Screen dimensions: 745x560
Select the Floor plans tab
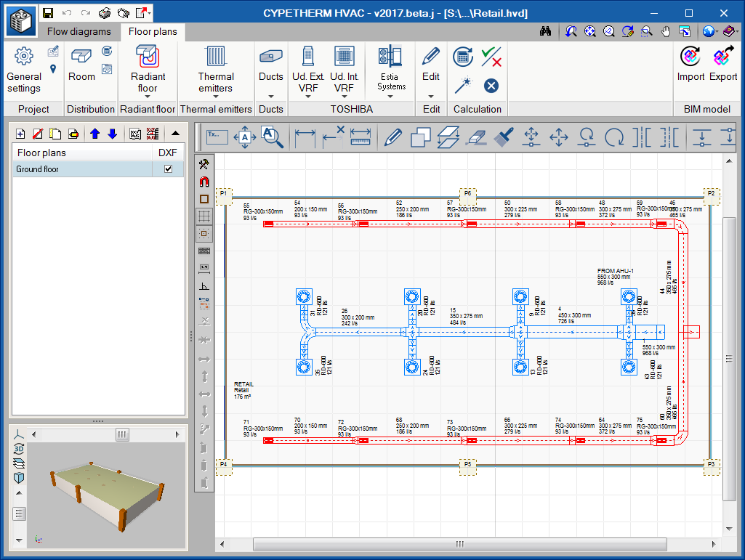(153, 31)
